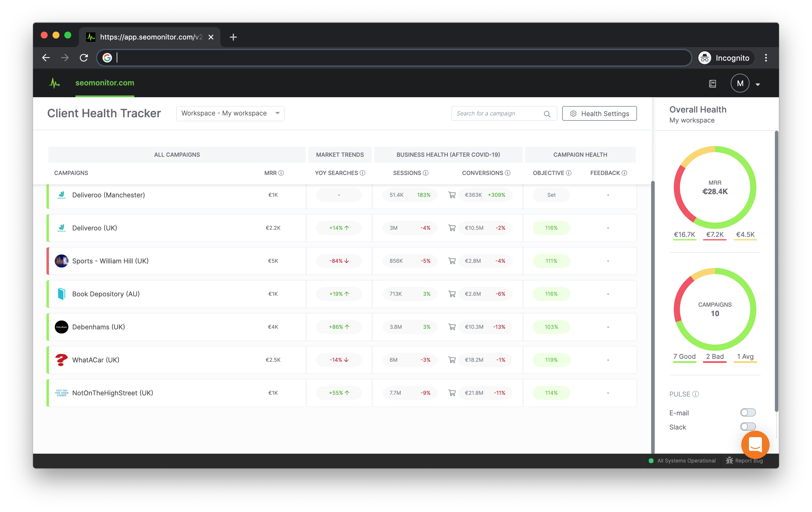Enable the E-mail pulse toggle
812x512 pixels.
[x=747, y=412]
